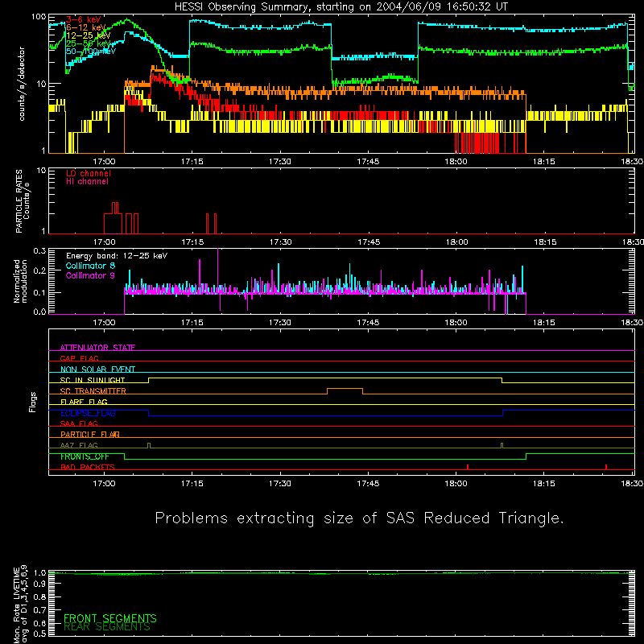The image size is (644, 644).
Task: Select the green 25-50 keV legend label
Action: [89, 43]
